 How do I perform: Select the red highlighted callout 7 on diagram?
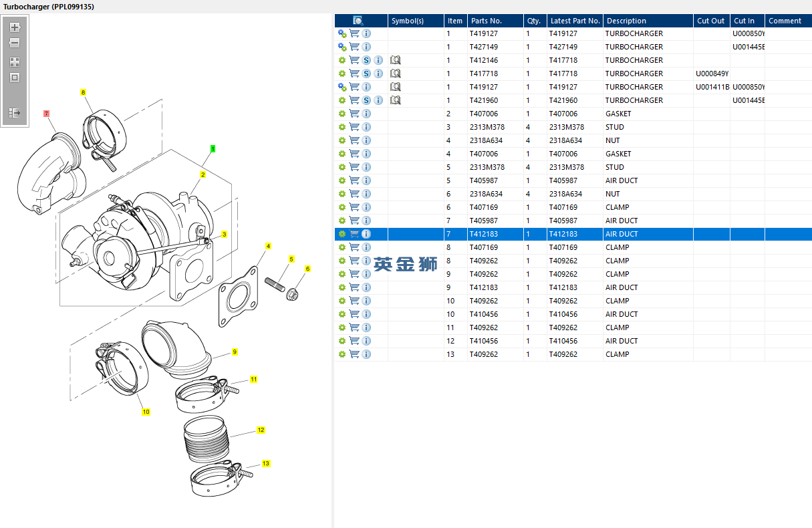47,114
